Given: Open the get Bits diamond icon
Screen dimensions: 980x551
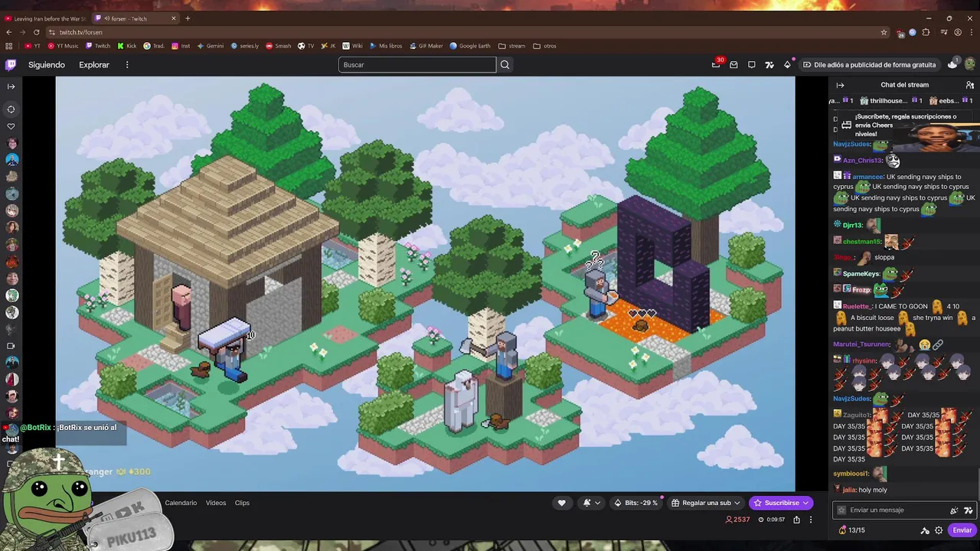Looking at the screenshot, I should pyautogui.click(x=787, y=65).
